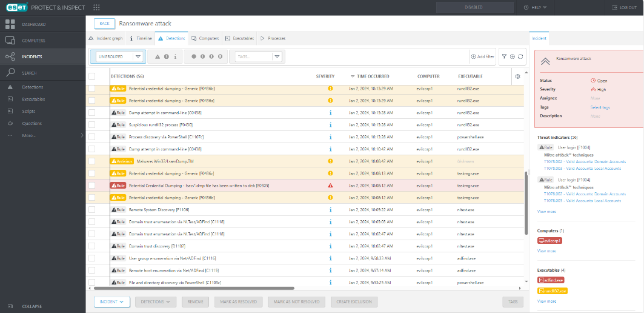Image resolution: width=644 pixels, height=313 pixels.
Task: Switch to the Incident graph tab
Action: (x=106, y=38)
